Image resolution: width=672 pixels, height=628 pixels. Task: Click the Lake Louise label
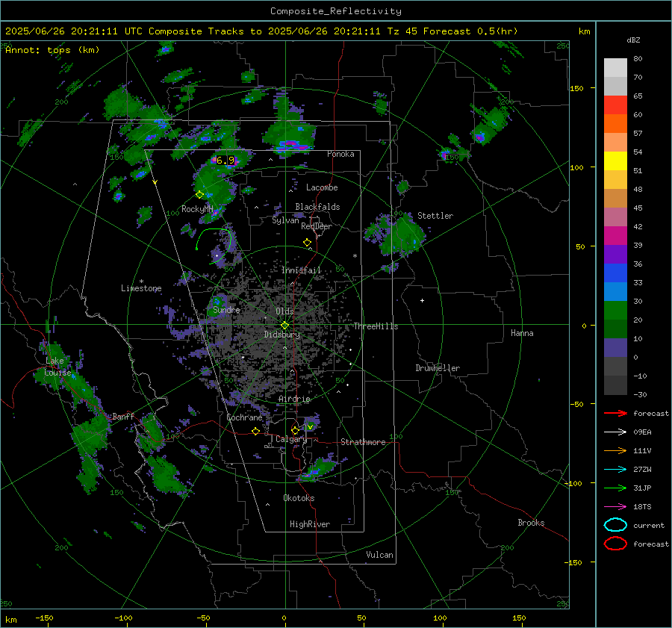(57, 367)
